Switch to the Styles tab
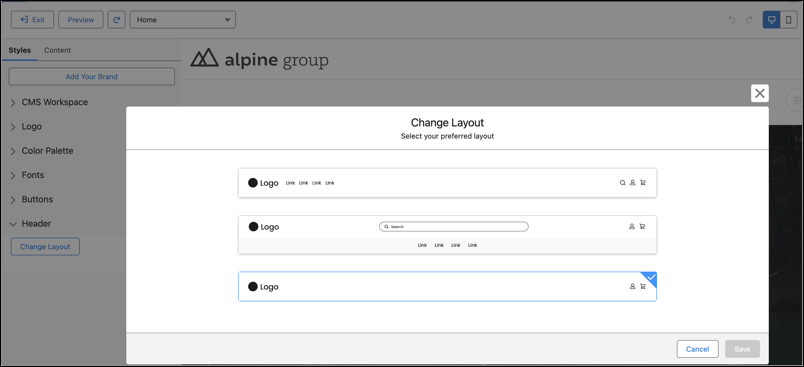Image resolution: width=804 pixels, height=367 pixels. point(19,50)
